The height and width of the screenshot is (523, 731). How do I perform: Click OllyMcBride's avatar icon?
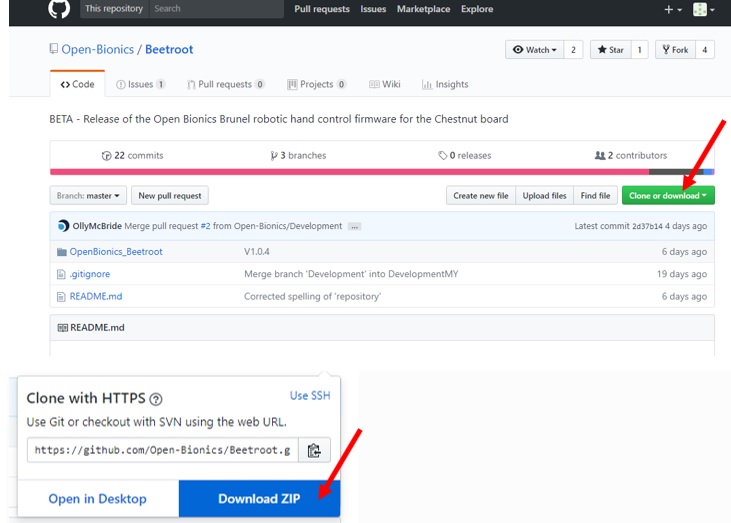(x=63, y=226)
